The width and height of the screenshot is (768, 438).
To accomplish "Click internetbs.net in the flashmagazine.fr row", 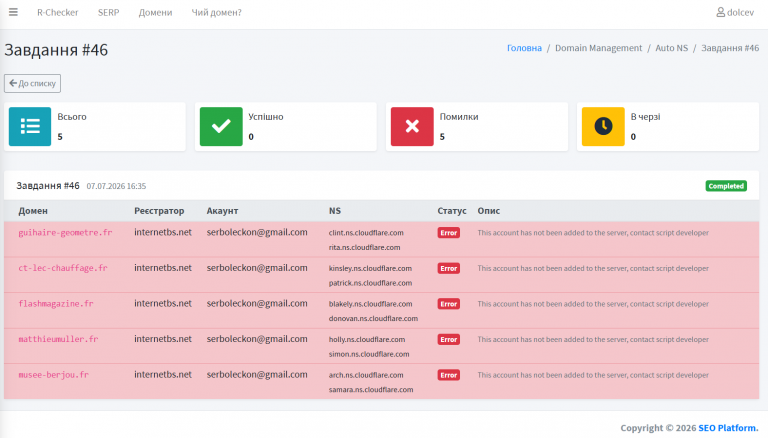I will [x=163, y=303].
